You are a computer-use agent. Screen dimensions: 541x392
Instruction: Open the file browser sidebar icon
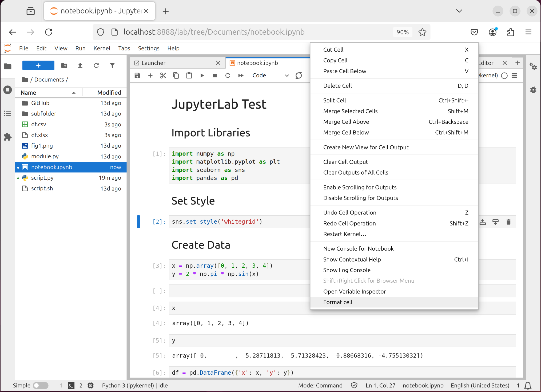click(8, 66)
